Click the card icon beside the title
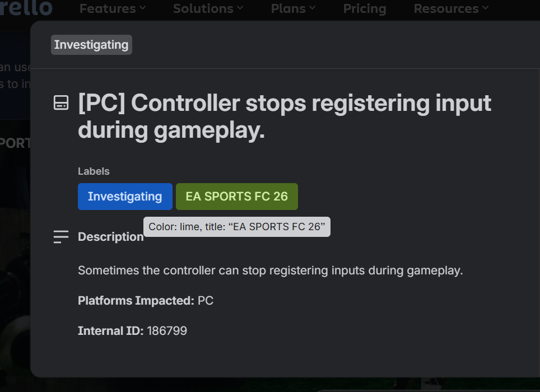The width and height of the screenshot is (540, 392). 61,103
